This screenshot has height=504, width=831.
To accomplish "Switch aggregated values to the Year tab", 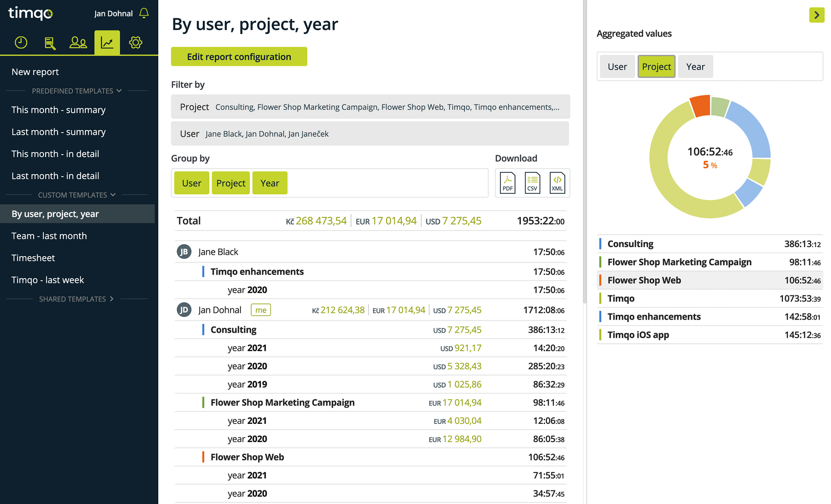I will click(695, 67).
